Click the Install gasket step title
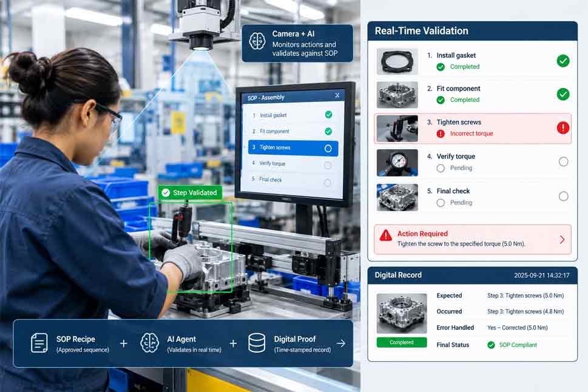The height and width of the screenshot is (392, 588). tap(456, 55)
